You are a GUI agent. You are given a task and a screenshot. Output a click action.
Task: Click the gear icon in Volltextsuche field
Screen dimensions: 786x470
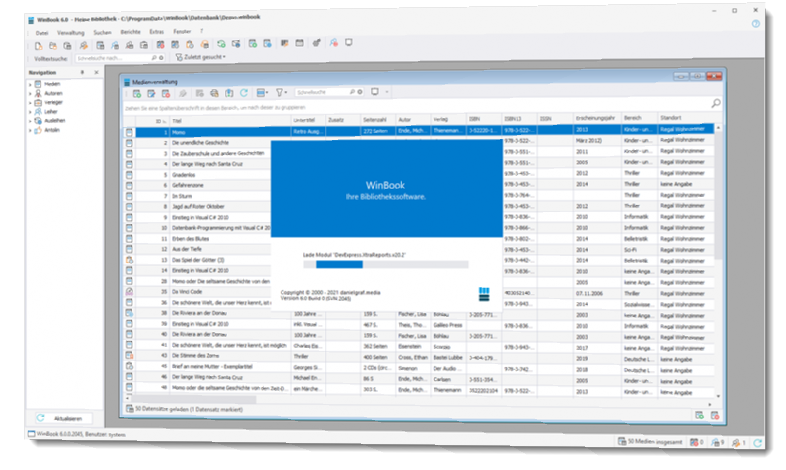161,58
